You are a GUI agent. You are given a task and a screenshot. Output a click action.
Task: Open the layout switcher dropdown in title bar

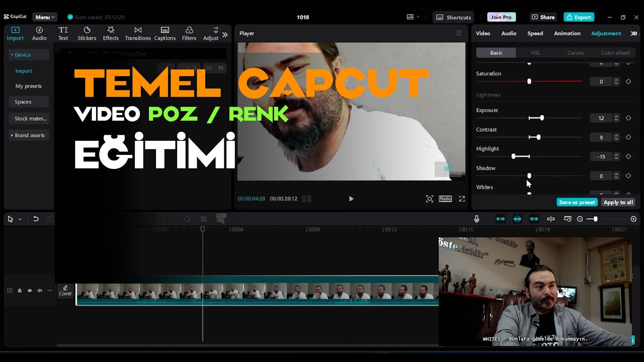coord(413,17)
